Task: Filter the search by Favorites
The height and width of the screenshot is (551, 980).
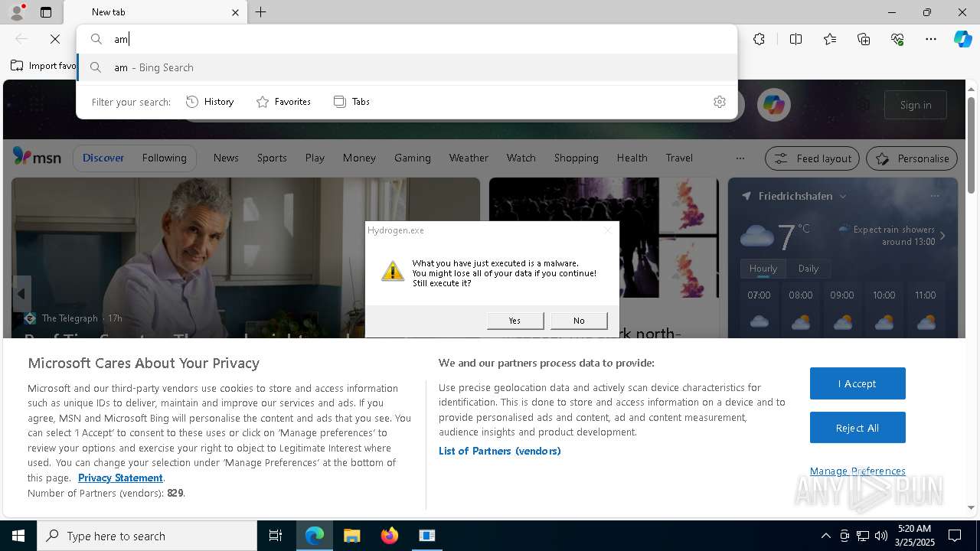Action: pos(283,102)
